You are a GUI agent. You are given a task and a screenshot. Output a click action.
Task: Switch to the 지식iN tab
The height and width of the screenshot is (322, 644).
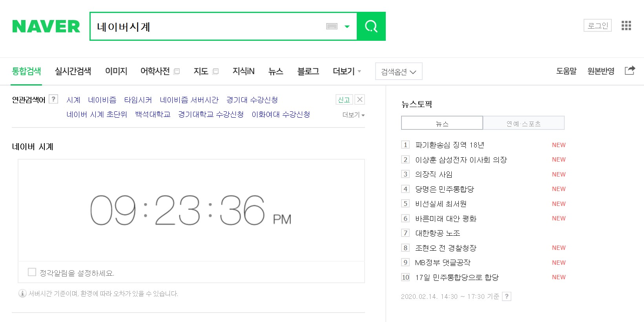[x=243, y=71]
